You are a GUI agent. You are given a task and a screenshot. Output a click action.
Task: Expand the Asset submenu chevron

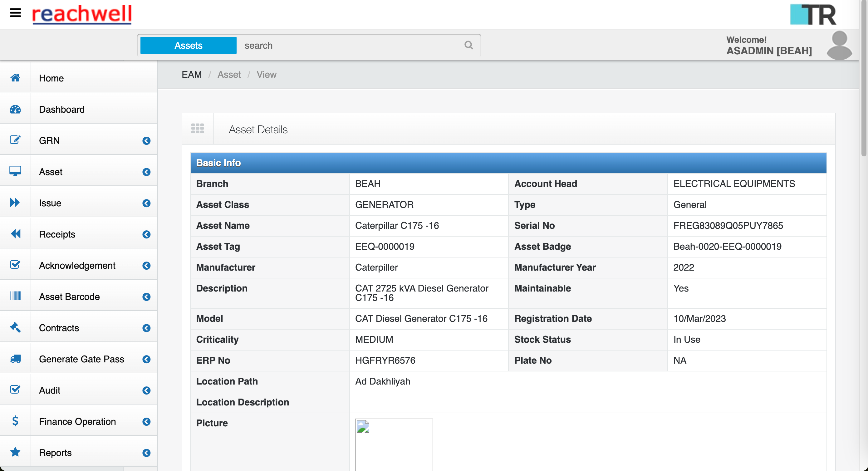coord(146,172)
